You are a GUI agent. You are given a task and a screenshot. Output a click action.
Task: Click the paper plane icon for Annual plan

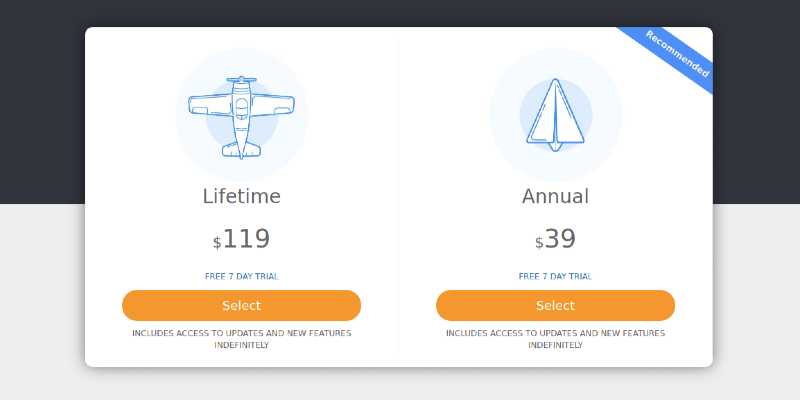555,115
